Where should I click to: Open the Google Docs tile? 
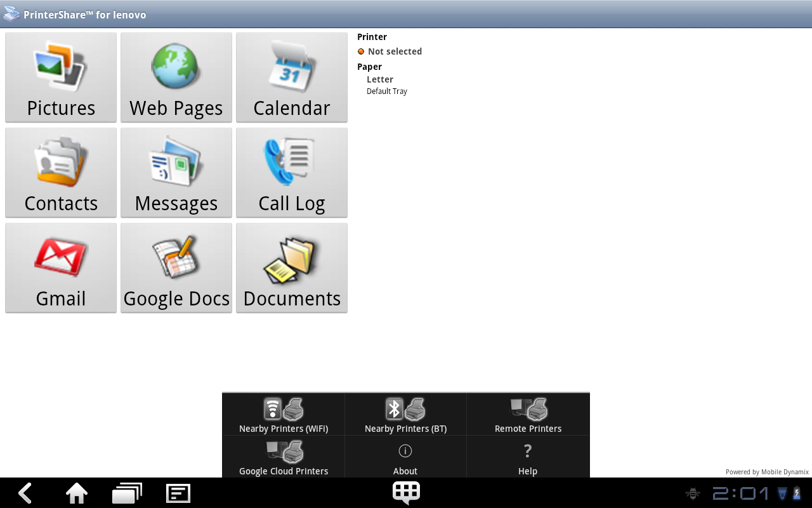tap(176, 268)
